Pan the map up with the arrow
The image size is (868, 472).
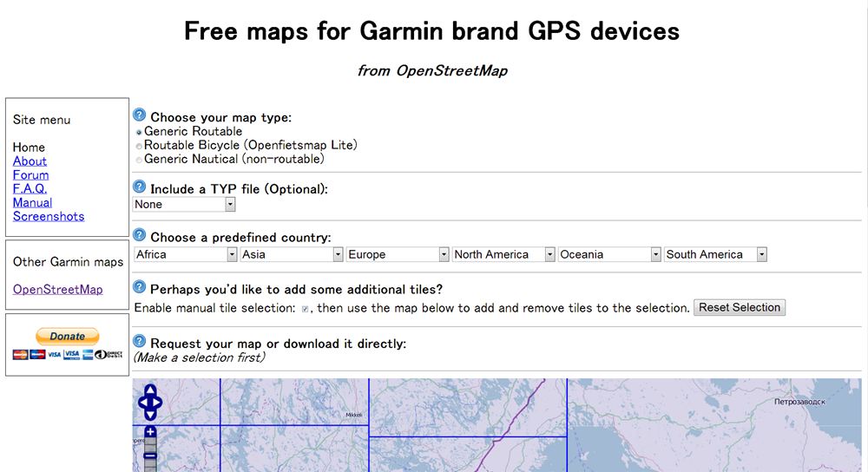click(x=150, y=390)
